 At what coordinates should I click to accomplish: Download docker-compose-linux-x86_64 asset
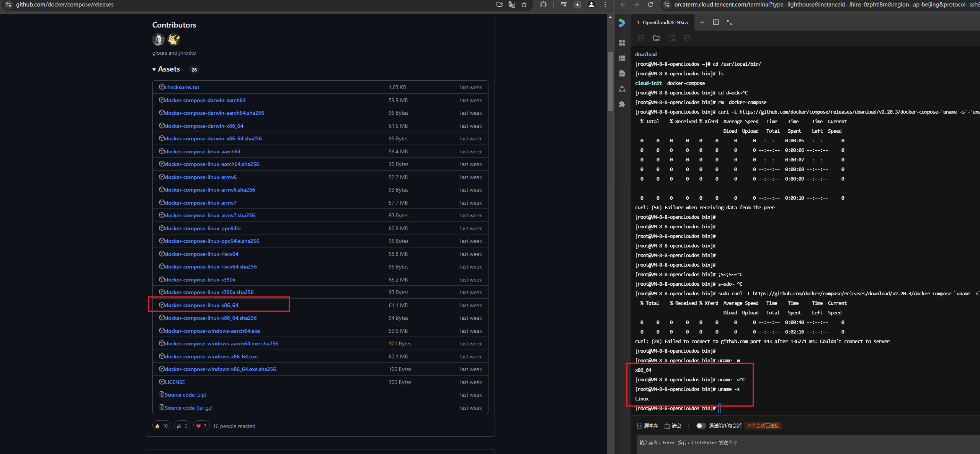point(201,305)
